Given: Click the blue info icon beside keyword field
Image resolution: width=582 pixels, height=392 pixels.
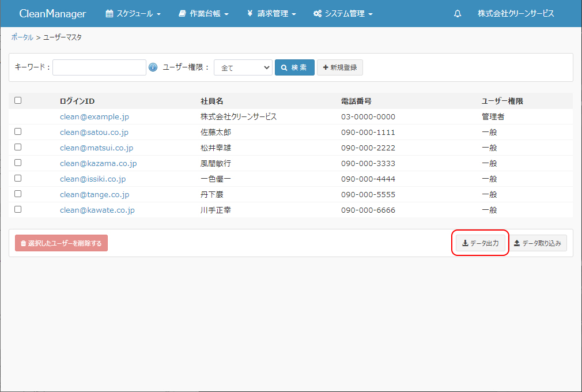Looking at the screenshot, I should point(153,67).
